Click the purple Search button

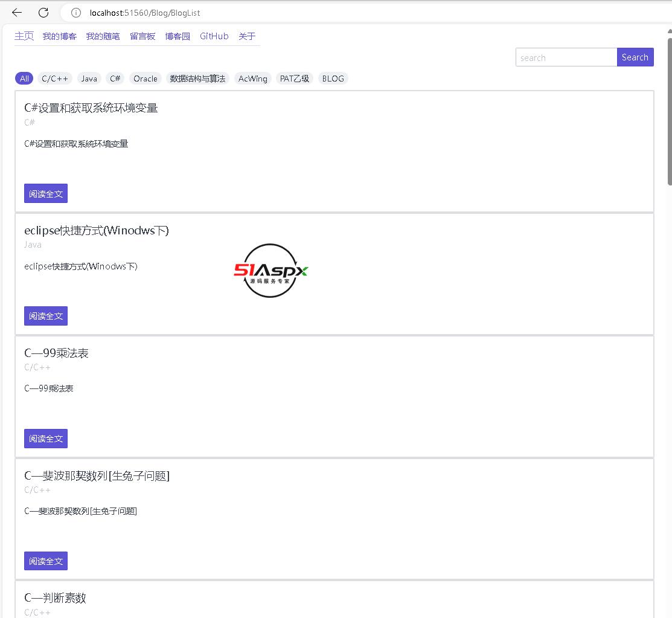pos(635,57)
